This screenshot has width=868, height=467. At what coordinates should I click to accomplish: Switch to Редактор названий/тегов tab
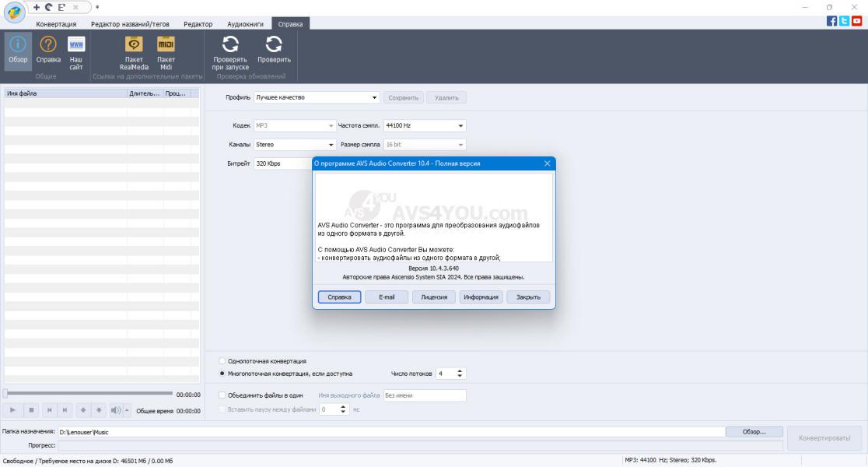(x=130, y=24)
